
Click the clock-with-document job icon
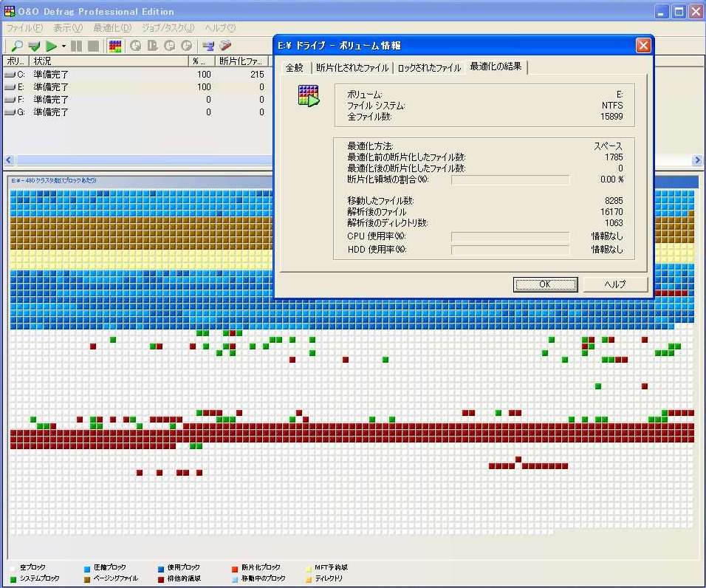pyautogui.click(x=152, y=46)
